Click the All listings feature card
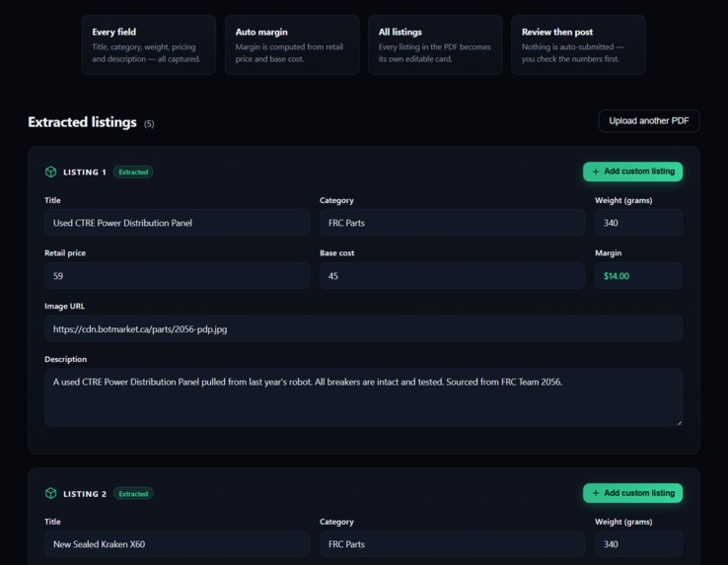728x565 pixels. tap(435, 45)
